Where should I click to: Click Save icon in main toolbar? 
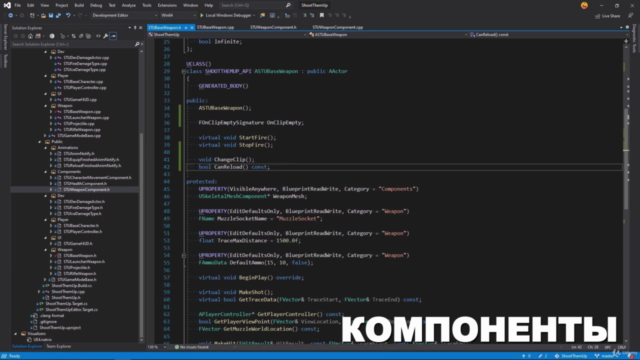click(x=51, y=16)
